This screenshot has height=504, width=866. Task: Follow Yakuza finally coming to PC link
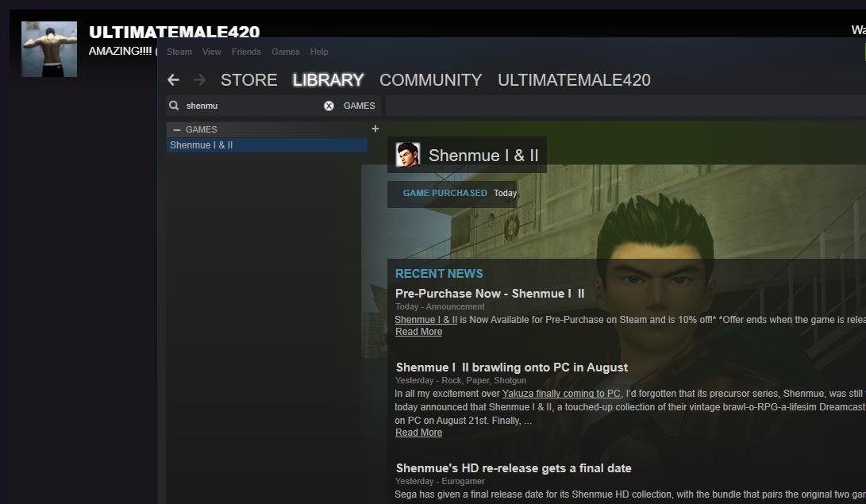(x=561, y=394)
